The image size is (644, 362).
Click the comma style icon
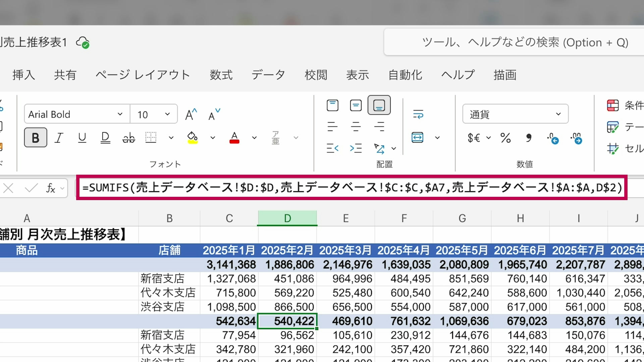click(x=528, y=138)
